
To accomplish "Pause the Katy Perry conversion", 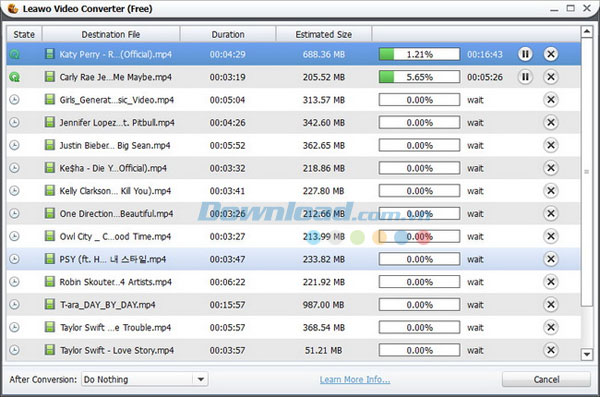I will pos(525,54).
